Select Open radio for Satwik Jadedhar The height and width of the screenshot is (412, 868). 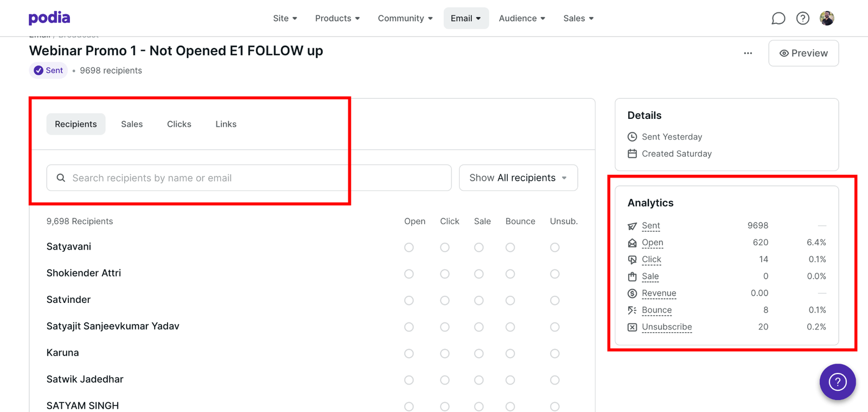(409, 381)
